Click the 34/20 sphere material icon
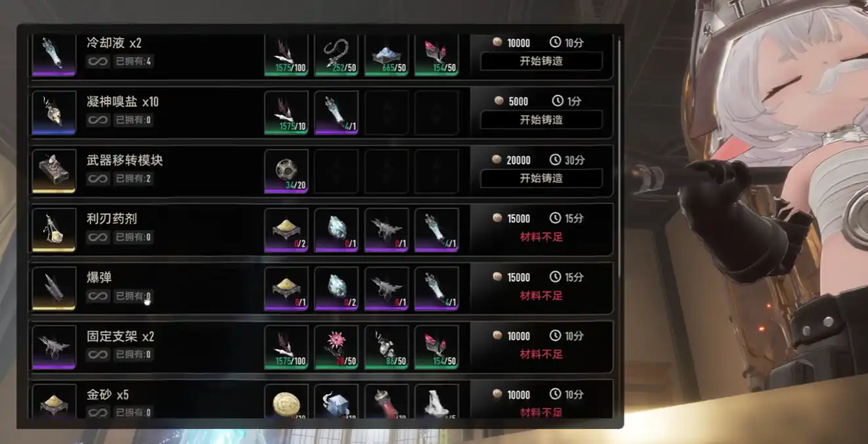 click(286, 171)
